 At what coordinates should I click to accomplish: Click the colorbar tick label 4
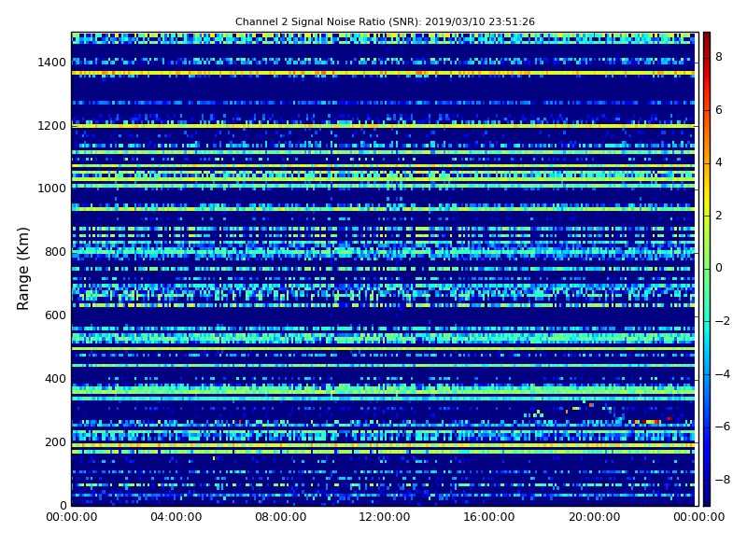click(719, 162)
